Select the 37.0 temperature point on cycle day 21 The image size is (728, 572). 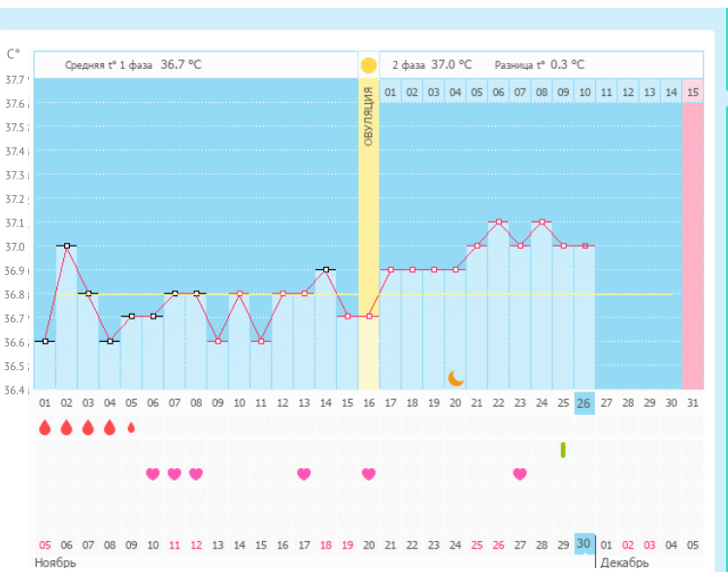tap(477, 246)
